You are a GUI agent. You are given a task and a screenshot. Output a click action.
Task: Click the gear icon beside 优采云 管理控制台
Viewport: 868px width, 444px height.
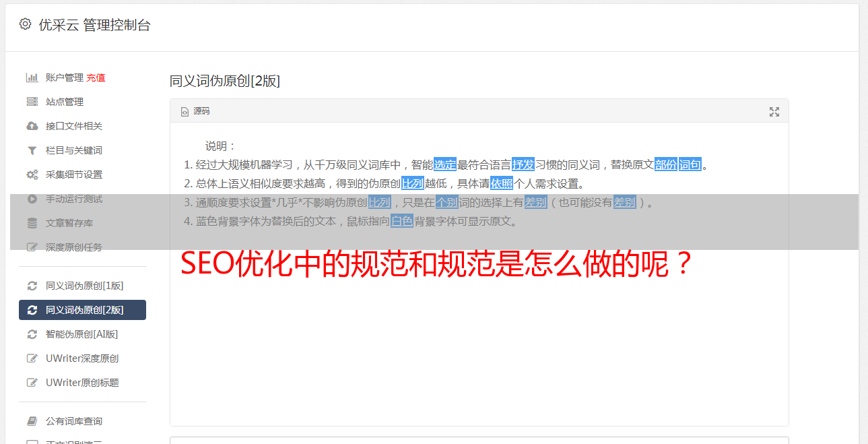pos(25,24)
